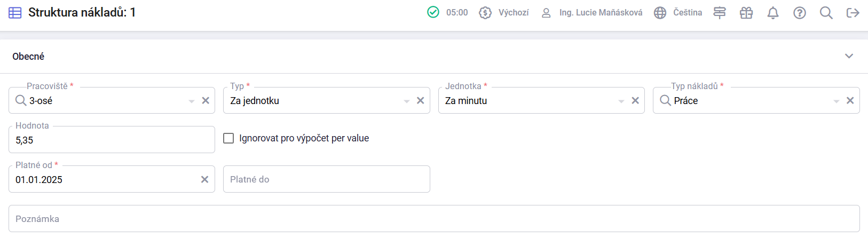Collapse the Obecné section chevron

pyautogui.click(x=849, y=56)
